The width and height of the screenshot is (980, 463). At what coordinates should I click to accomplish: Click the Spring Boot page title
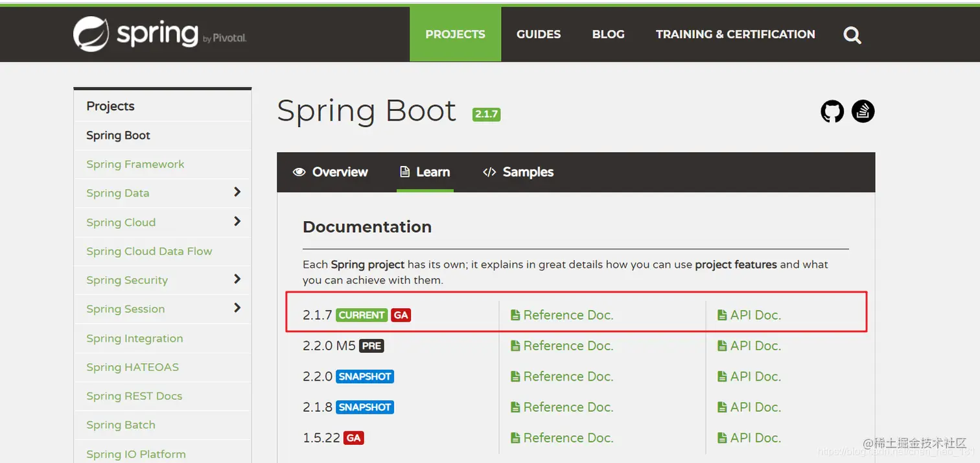point(366,111)
